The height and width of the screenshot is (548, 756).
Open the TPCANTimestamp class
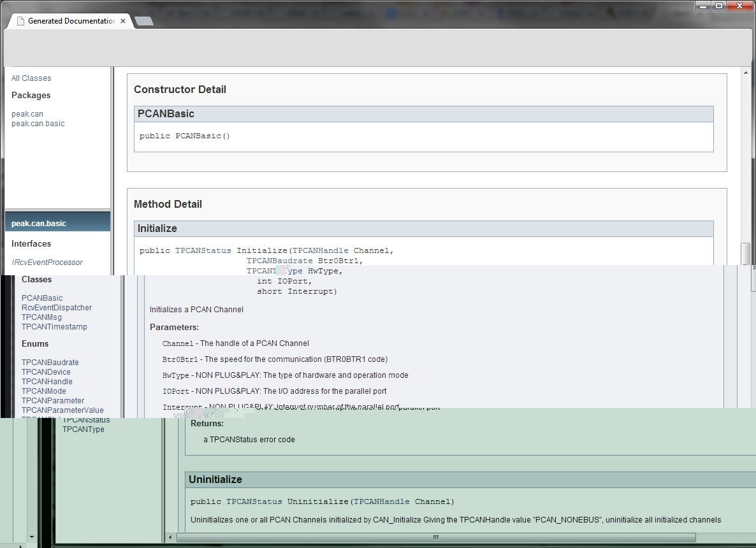tap(54, 327)
